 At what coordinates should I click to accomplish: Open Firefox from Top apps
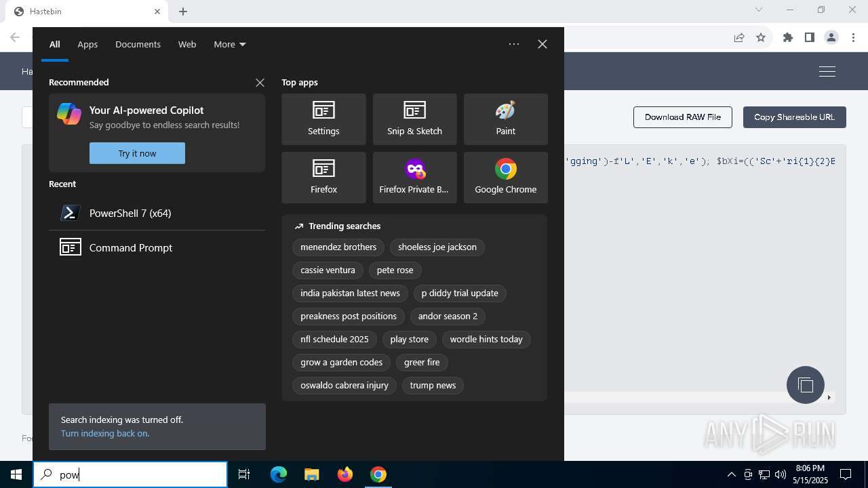coord(323,178)
